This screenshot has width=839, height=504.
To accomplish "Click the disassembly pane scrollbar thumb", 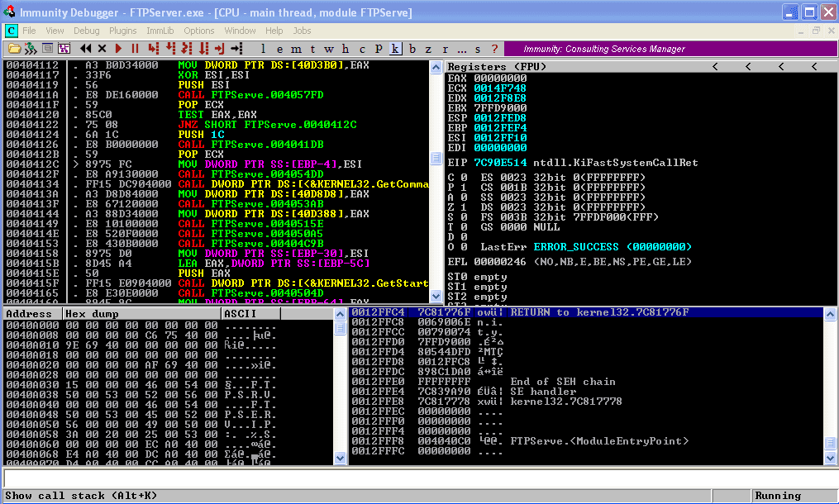I will click(x=436, y=159).
